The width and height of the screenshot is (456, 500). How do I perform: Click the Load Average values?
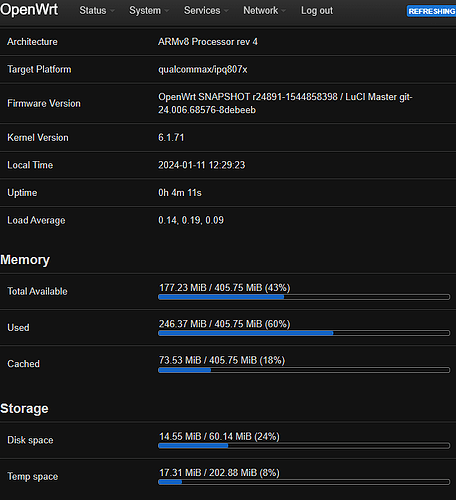(x=191, y=220)
